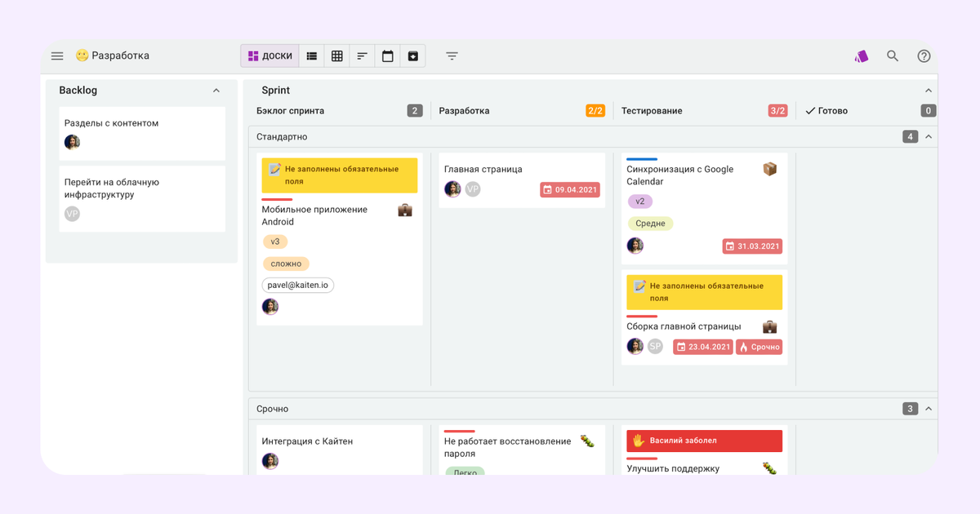Click the v3 tag
The height and width of the screenshot is (514, 980).
pos(275,241)
